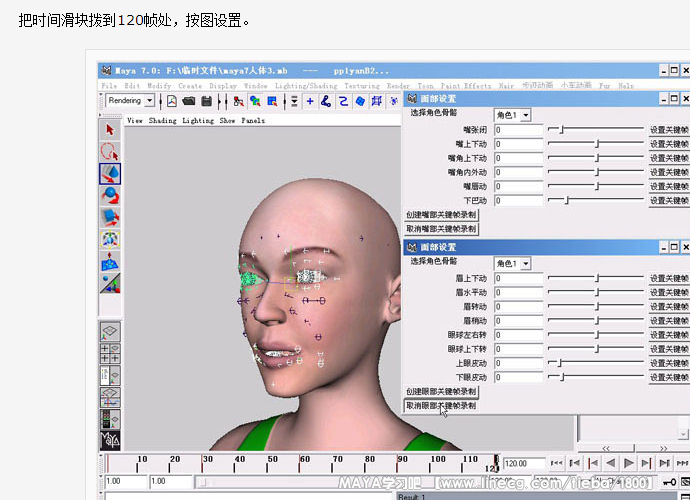The width and height of the screenshot is (690, 500).
Task: Click frame 60 on the time slider
Action: 300,463
